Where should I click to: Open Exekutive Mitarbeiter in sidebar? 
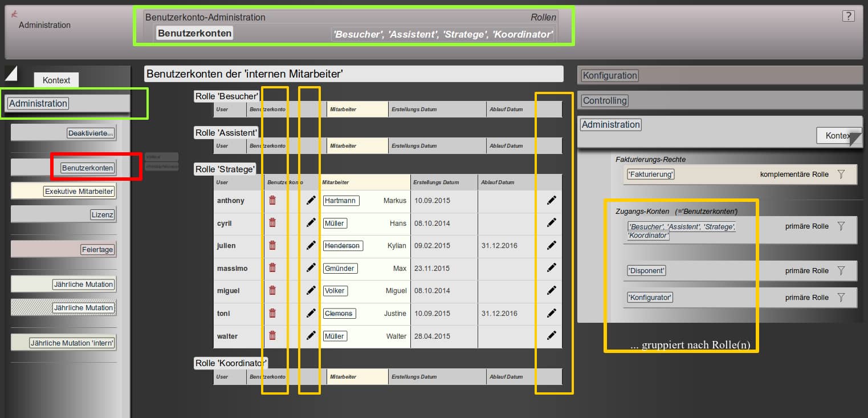point(79,192)
